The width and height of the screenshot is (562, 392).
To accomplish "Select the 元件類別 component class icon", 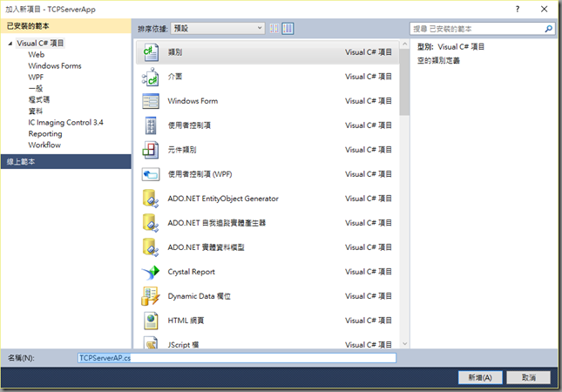I will coord(151,150).
